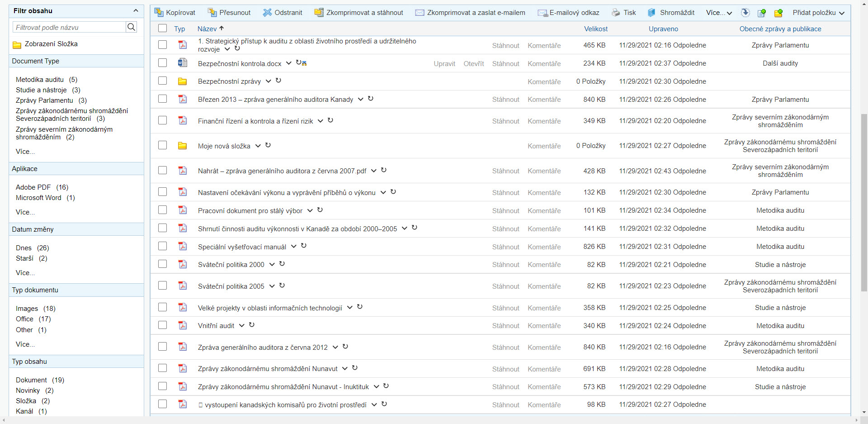Select the checkbox for Sváteční politika 2000
The image size is (868, 424).
click(163, 264)
